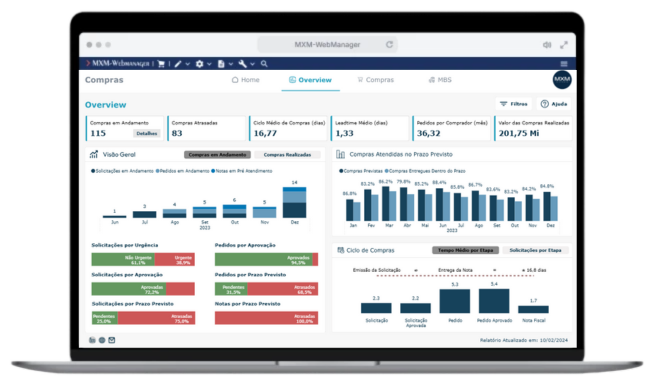Click the Pedidos por Comprador card
This screenshot has width=652, height=378.
pyautogui.click(x=452, y=128)
